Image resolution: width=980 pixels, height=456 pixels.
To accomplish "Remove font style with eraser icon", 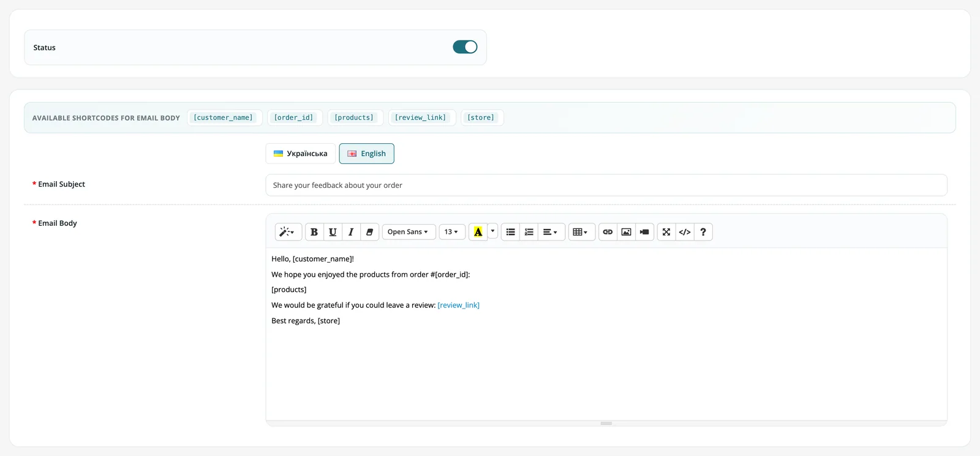I will (x=369, y=232).
